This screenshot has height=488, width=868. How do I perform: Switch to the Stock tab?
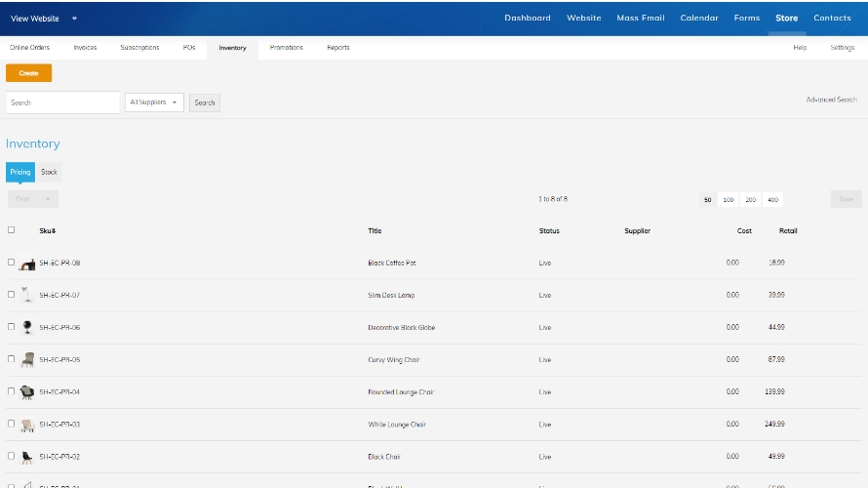pos(49,172)
